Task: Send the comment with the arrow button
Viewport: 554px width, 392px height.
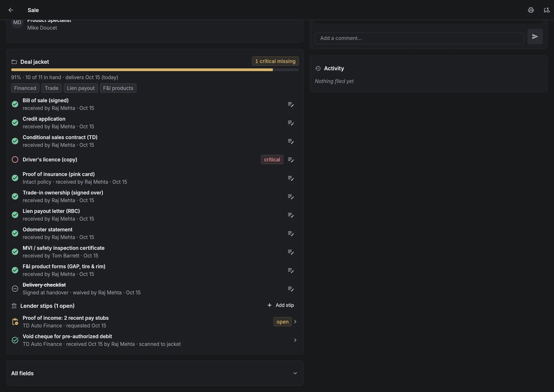Action: tap(535, 37)
